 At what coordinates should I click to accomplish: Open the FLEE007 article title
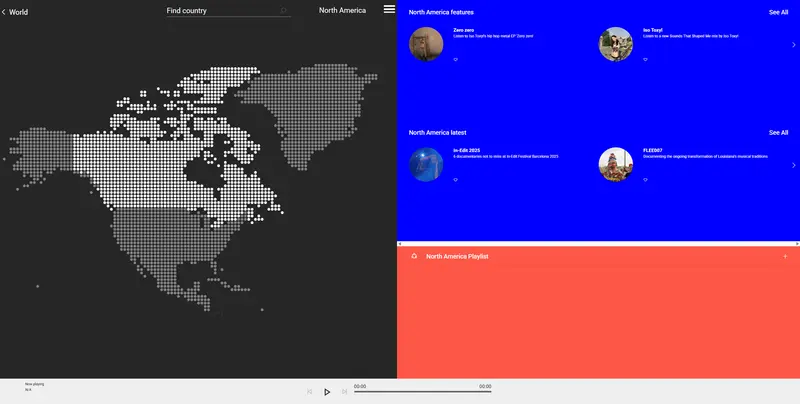(x=653, y=150)
